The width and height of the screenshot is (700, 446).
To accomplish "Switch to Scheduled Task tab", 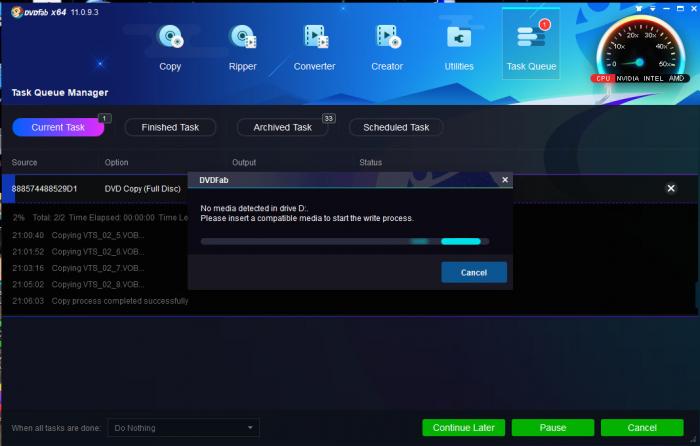I will (396, 127).
